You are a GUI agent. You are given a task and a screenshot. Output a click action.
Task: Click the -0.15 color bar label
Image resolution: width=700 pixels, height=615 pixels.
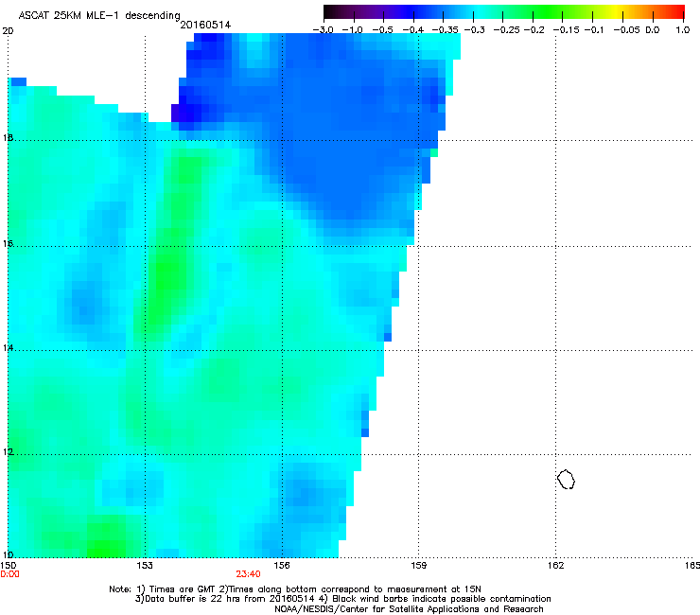567,30
